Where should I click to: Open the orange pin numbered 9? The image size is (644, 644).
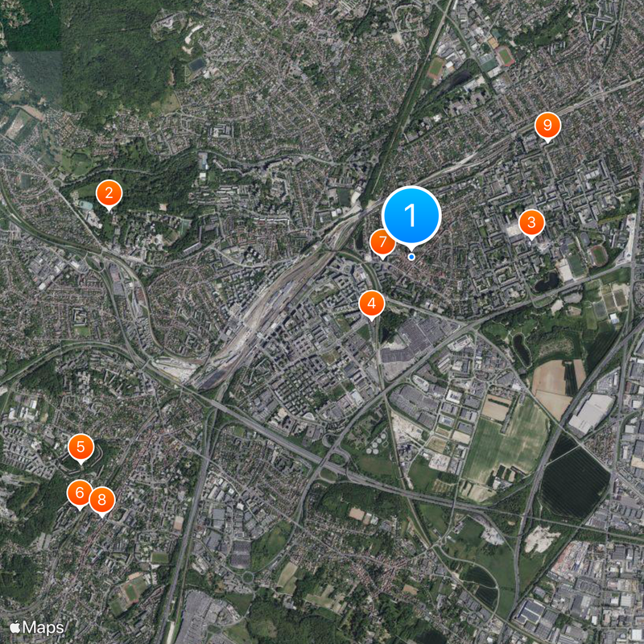tap(547, 125)
